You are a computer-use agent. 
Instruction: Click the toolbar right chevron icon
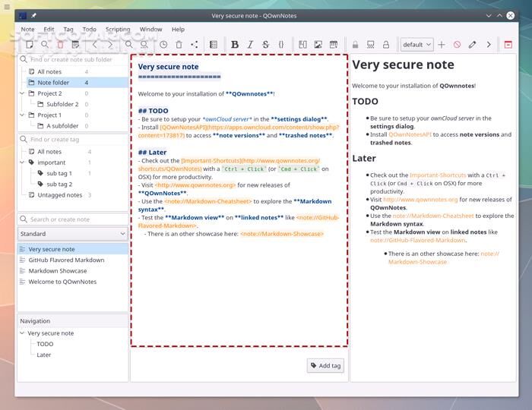click(489, 44)
